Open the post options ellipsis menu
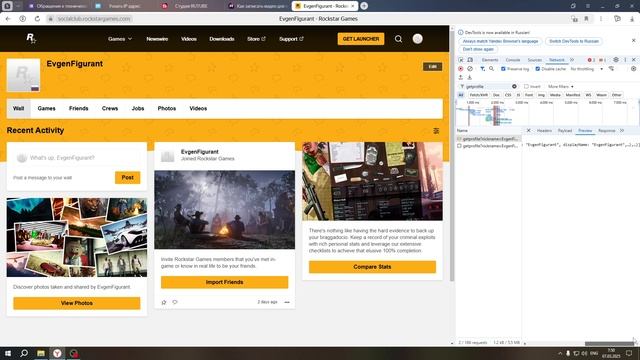Screen dimensions: 640x360 pyautogui.click(x=287, y=302)
